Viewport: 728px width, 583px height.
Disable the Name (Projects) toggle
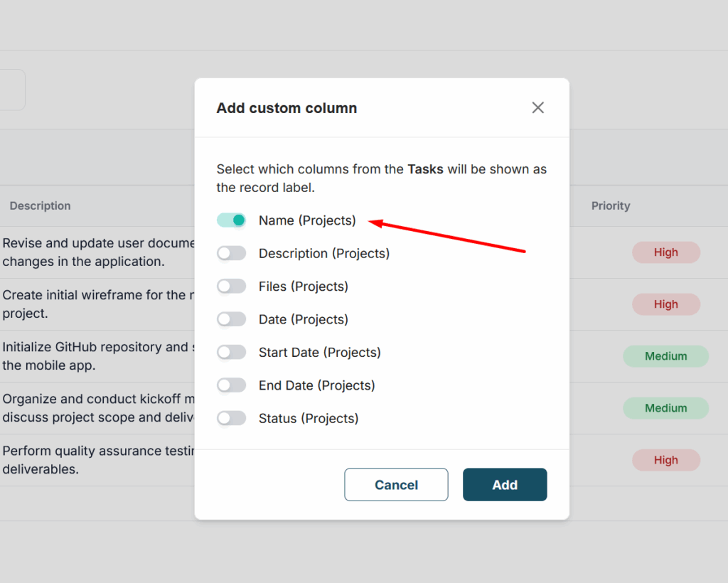pyautogui.click(x=232, y=220)
